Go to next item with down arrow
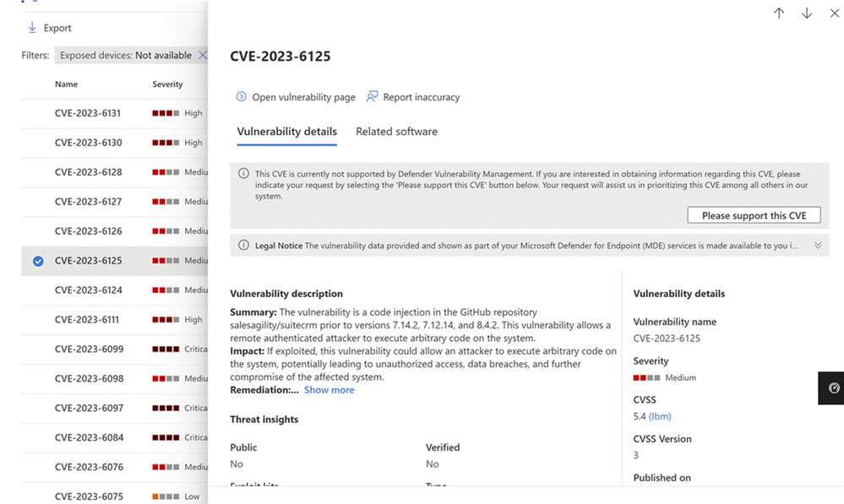The height and width of the screenshot is (504, 844). coord(806,13)
